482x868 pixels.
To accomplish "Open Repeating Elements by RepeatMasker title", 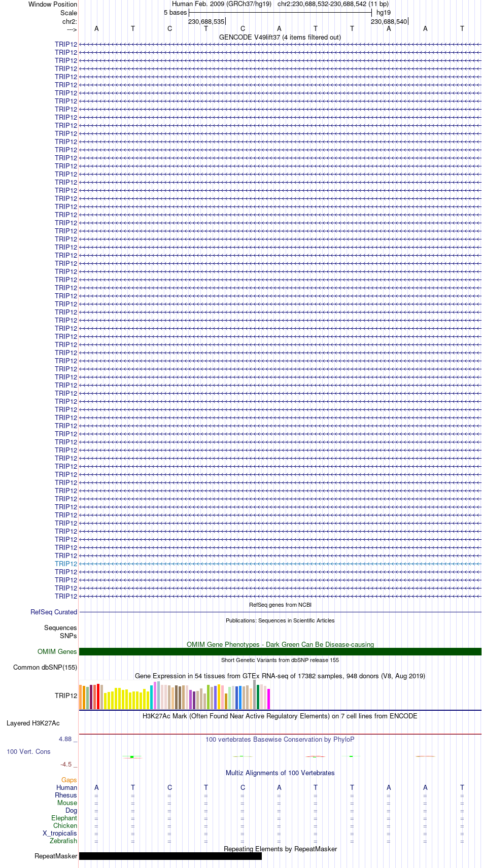I will (x=280, y=849).
